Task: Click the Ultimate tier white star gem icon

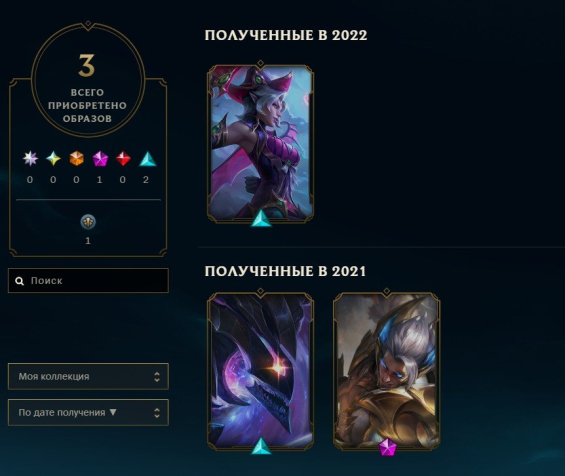Action: tap(30, 158)
